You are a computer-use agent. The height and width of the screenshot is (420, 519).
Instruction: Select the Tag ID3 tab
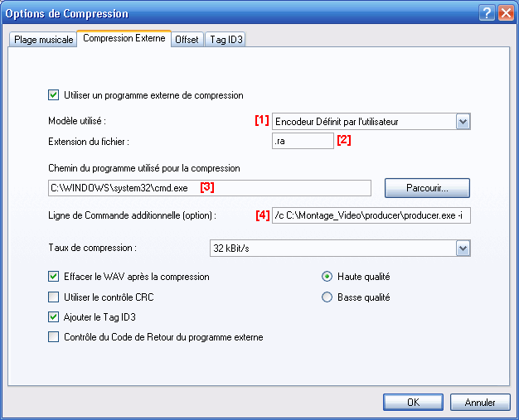226,40
